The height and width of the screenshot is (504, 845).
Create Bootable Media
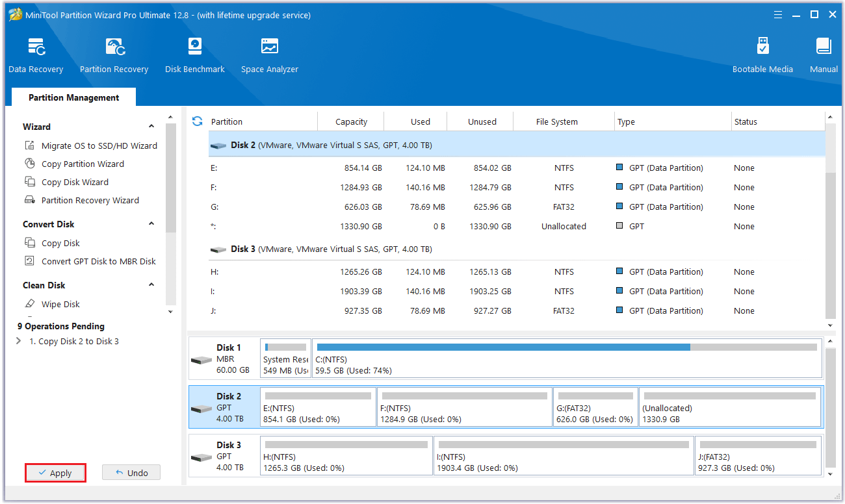pos(762,56)
